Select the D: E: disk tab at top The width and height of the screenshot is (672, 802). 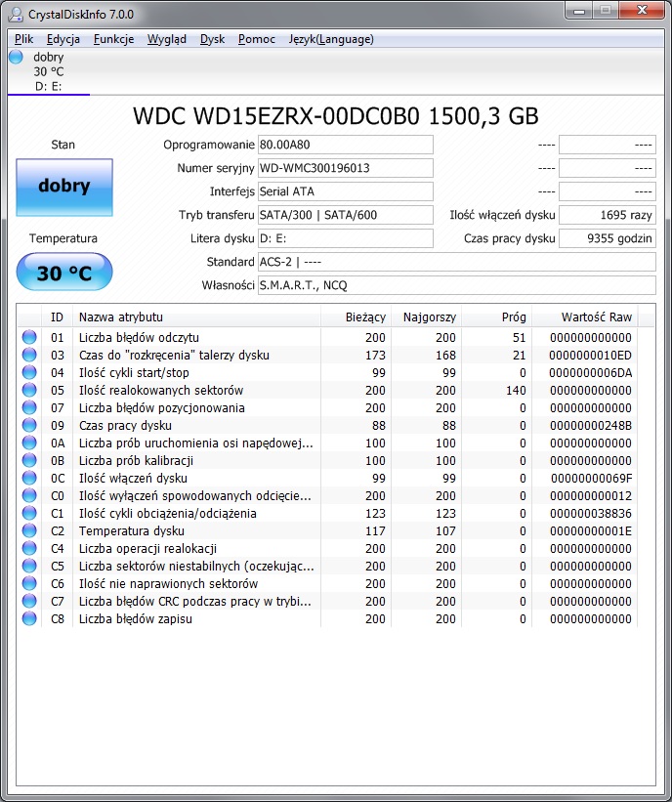coord(49,71)
